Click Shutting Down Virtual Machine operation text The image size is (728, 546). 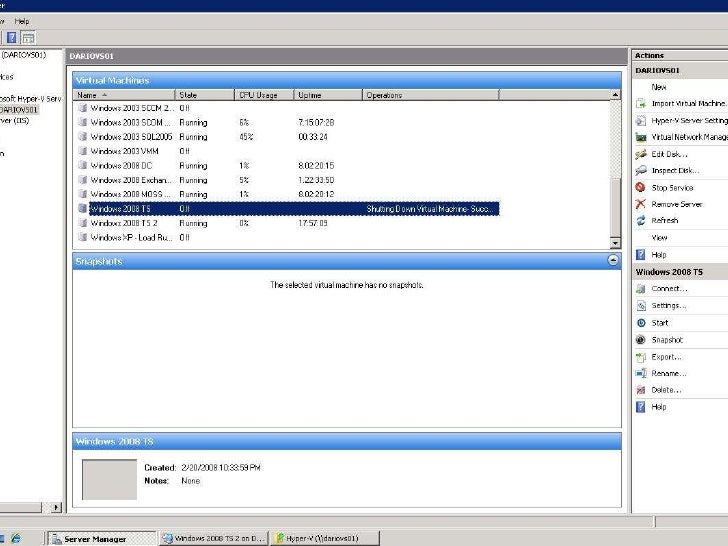tap(429, 209)
